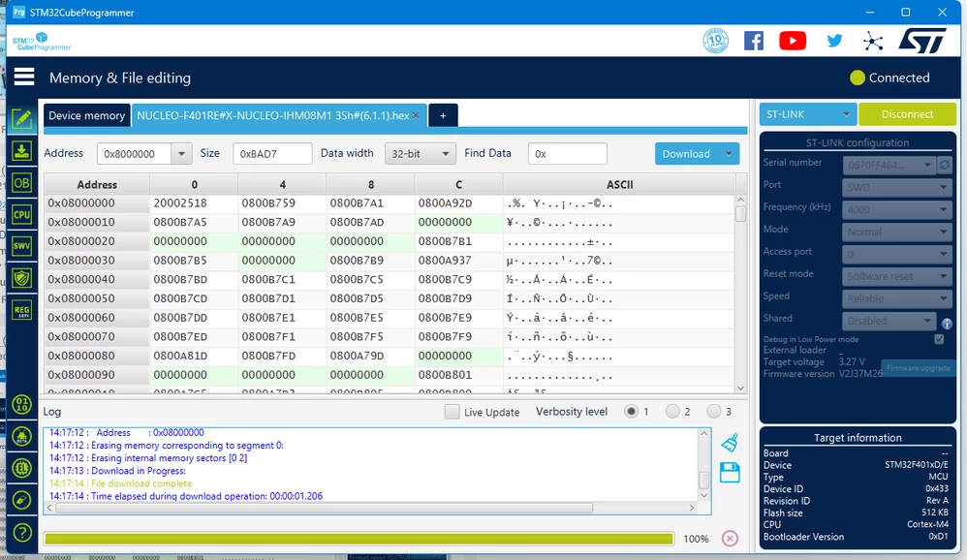This screenshot has height=560, width=967.
Task: Open the hamburger menu
Action: tap(24, 78)
